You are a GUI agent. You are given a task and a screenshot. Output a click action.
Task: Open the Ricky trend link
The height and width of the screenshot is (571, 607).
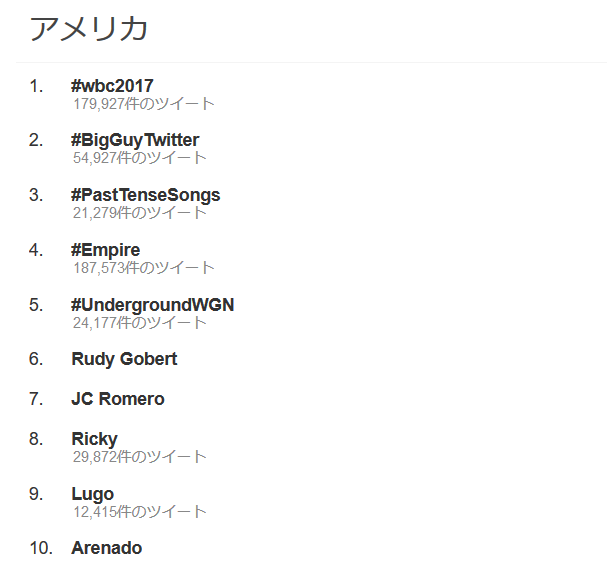pyautogui.click(x=94, y=439)
